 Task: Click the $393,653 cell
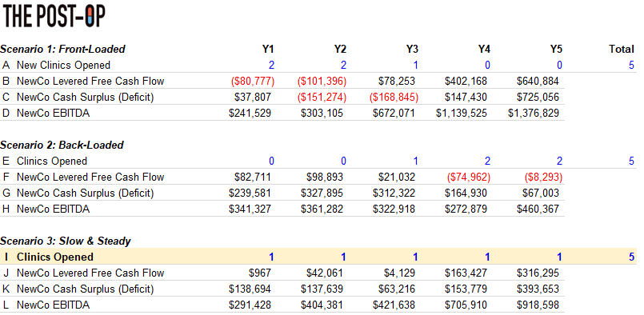tap(538, 289)
